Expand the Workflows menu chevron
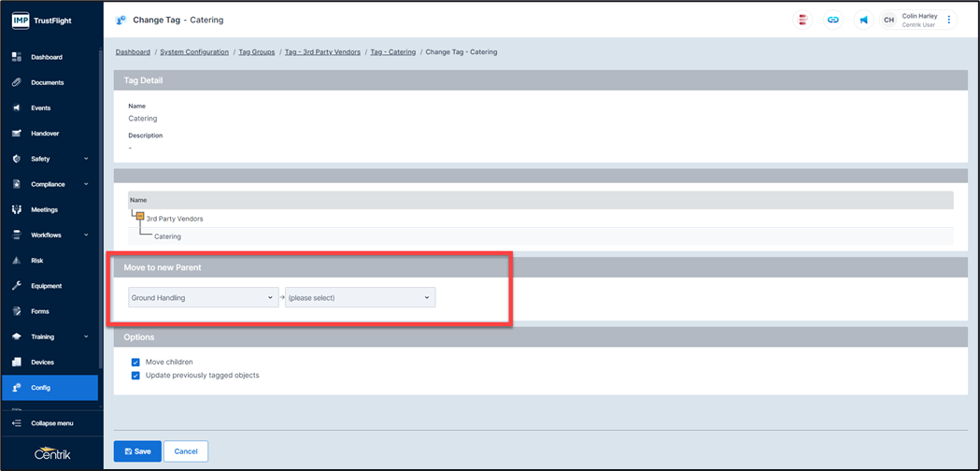Screen dimensions: 980x471 click(86, 235)
